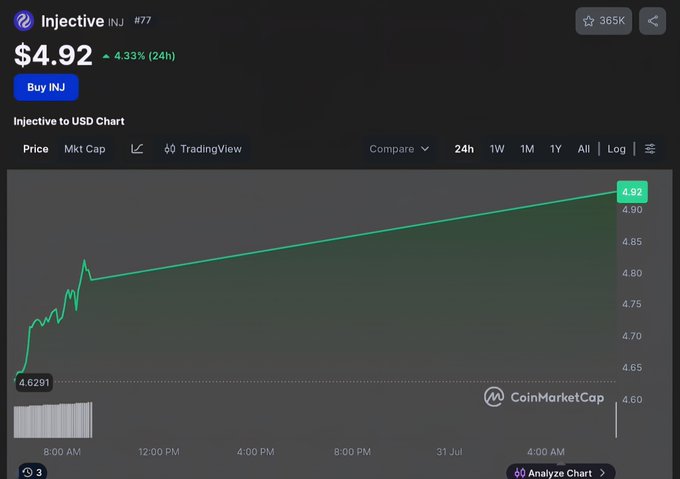Select the 1W time range
The width and height of the screenshot is (680, 479).
pos(497,149)
